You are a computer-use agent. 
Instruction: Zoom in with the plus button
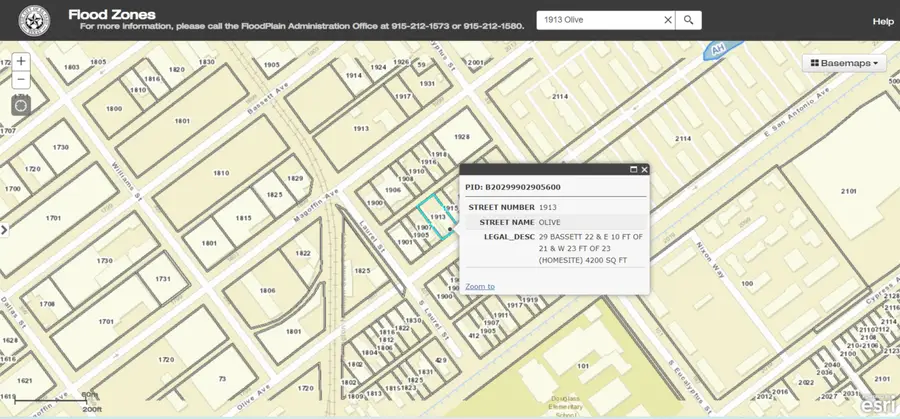[21, 61]
